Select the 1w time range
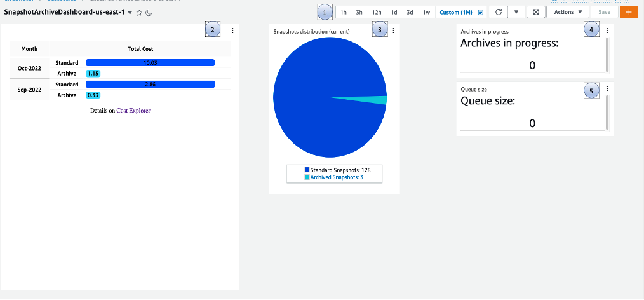Image resolution: width=644 pixels, height=300 pixels. tap(426, 12)
